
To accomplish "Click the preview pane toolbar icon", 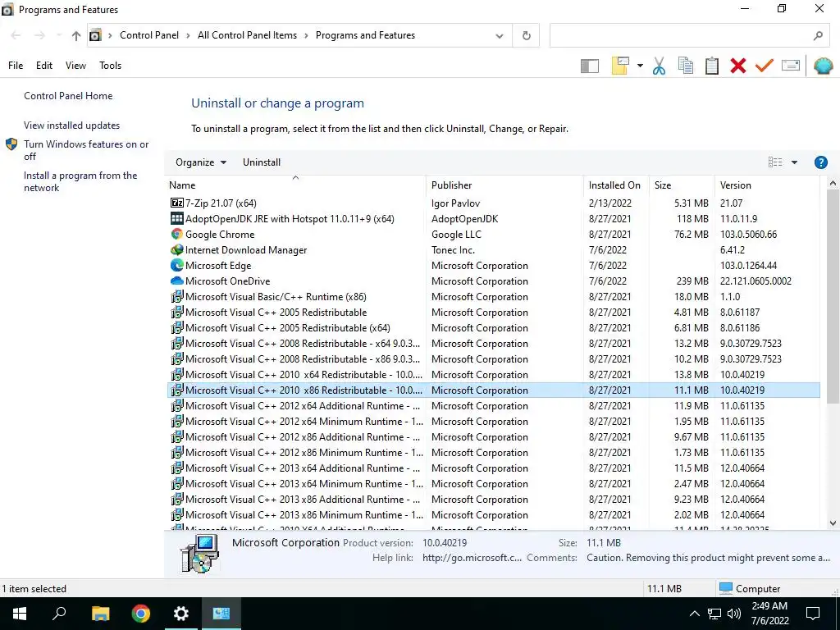I will click(x=589, y=66).
